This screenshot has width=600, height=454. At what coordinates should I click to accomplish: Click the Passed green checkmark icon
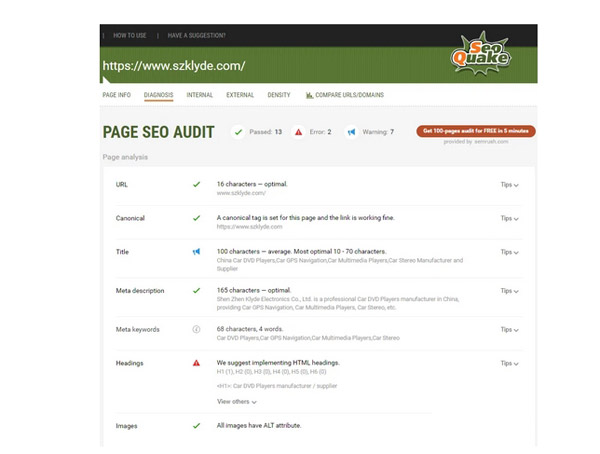238,132
